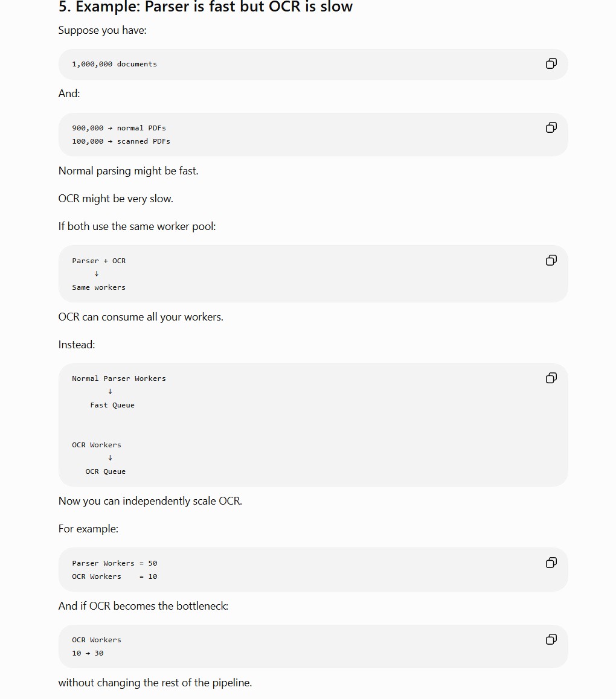Click the 'If both use the same worker pool:' text
Viewport: 616px width, 699px height.
point(137,226)
